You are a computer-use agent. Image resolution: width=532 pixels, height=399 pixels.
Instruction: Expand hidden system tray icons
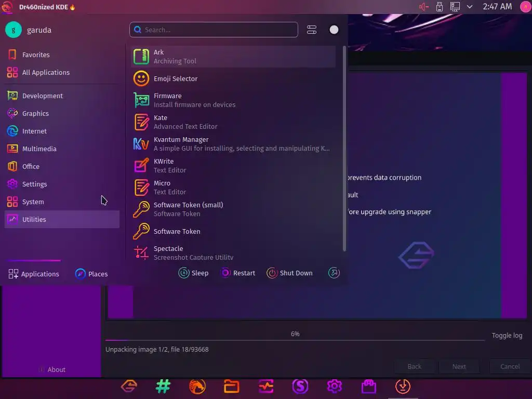470,7
